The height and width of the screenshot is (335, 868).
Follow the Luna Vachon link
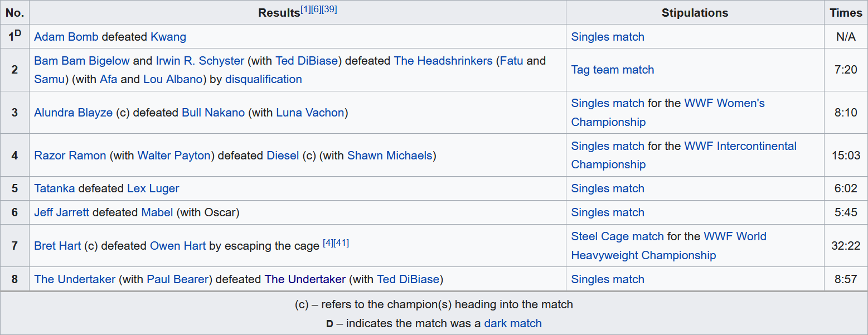point(310,113)
